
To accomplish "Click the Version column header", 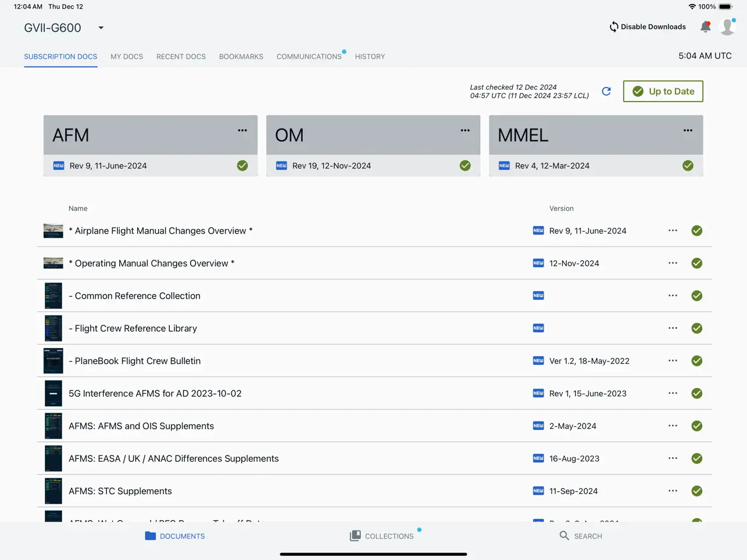I will click(562, 209).
